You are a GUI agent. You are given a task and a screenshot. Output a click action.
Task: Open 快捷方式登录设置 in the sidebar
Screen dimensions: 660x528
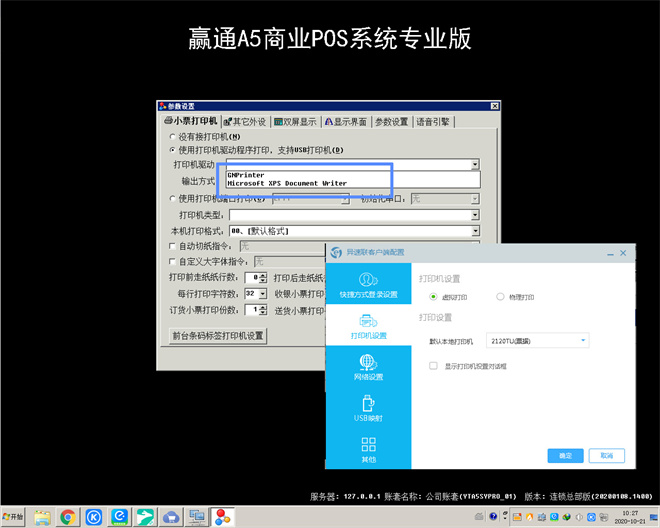[367, 285]
